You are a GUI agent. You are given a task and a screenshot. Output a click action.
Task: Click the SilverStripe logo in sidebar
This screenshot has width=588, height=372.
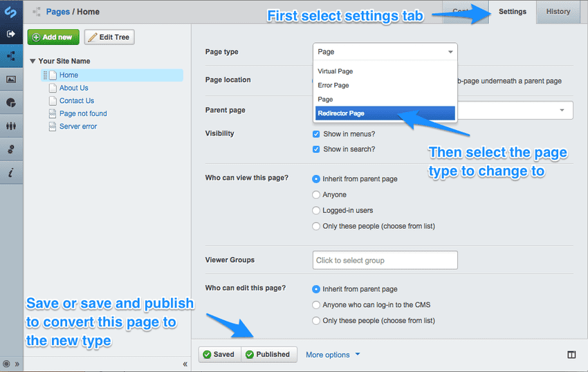click(x=10, y=12)
